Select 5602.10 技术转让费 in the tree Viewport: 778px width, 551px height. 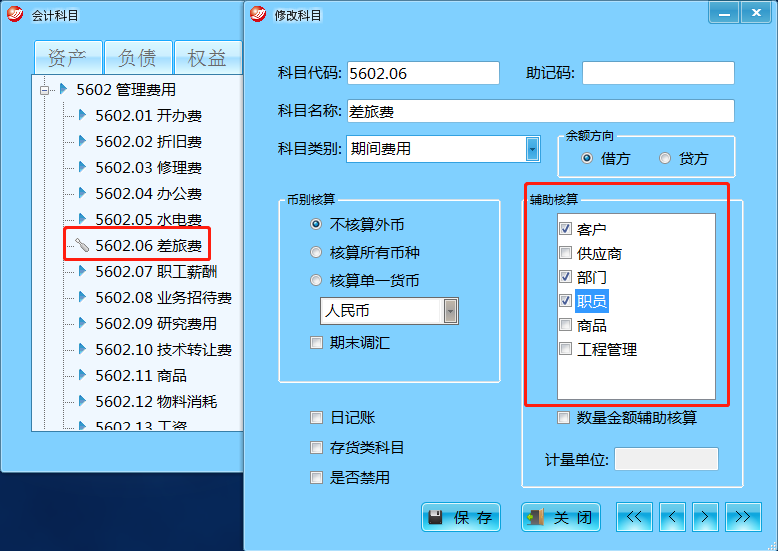click(163, 349)
